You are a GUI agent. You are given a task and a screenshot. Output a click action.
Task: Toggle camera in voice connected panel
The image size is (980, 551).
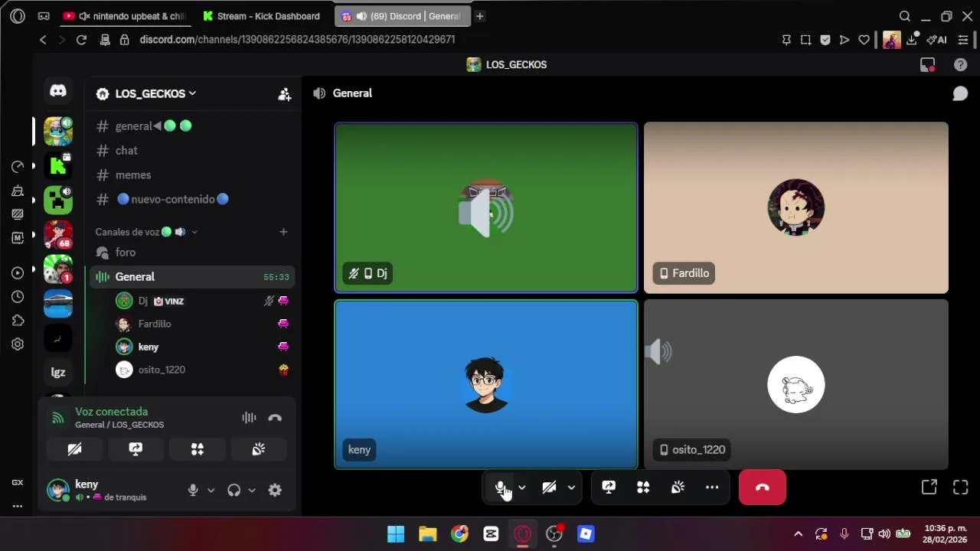pyautogui.click(x=74, y=449)
